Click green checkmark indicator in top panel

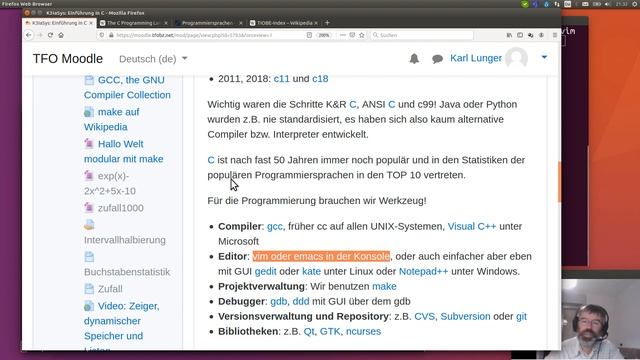point(525,4)
